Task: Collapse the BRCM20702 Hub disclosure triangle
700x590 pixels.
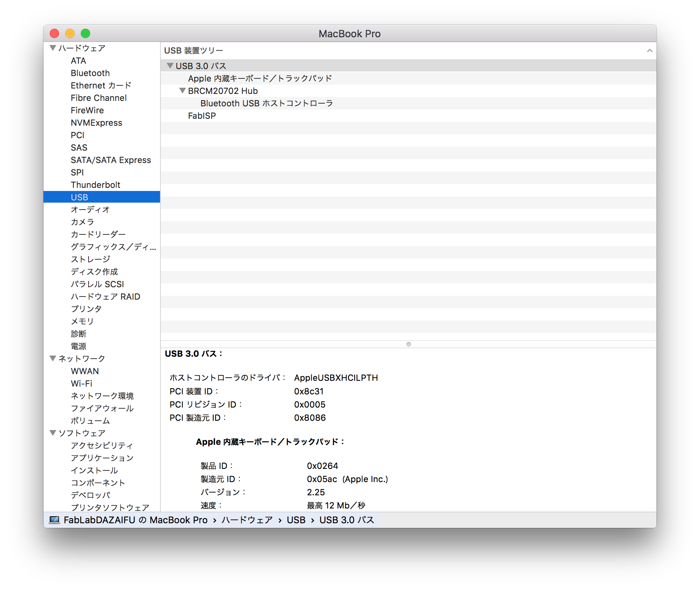Action: click(182, 90)
